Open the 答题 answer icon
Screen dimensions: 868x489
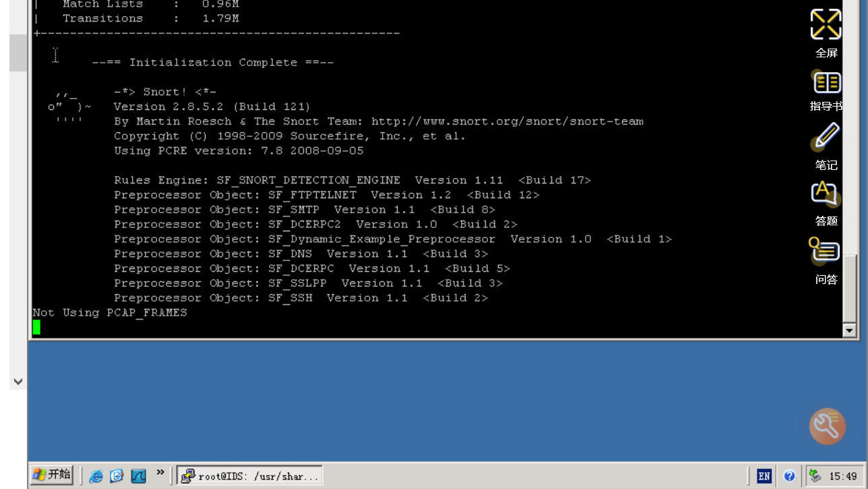tap(824, 194)
